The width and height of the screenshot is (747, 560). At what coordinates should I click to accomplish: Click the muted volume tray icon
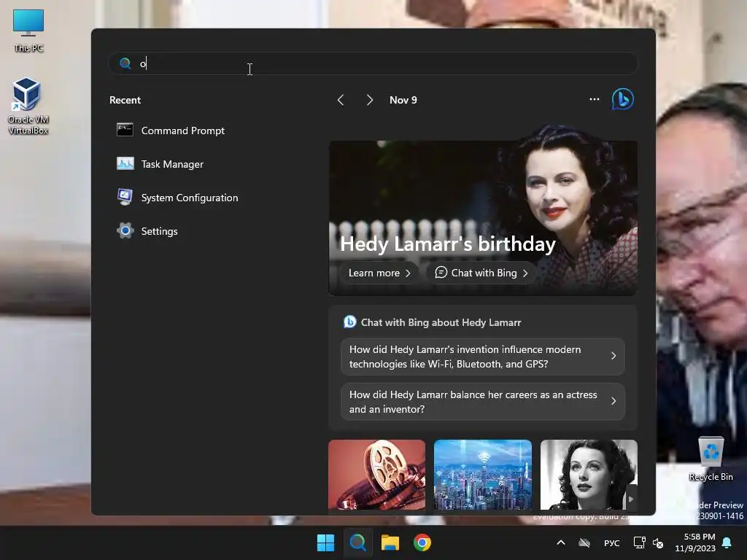click(658, 542)
